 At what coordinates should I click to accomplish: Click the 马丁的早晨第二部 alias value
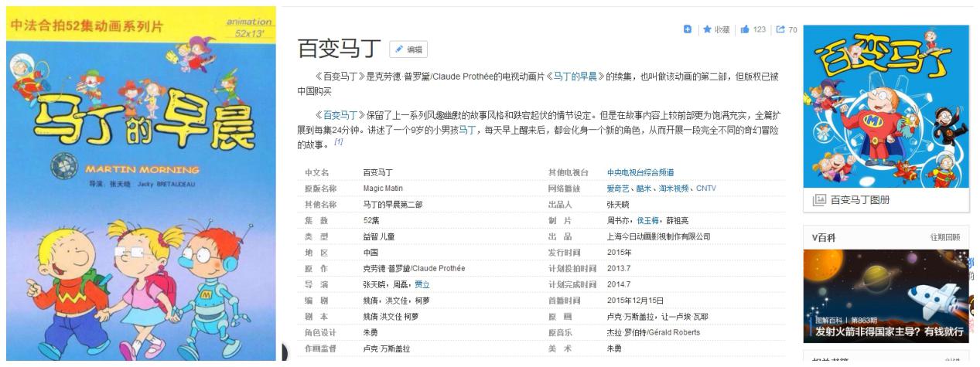(393, 204)
